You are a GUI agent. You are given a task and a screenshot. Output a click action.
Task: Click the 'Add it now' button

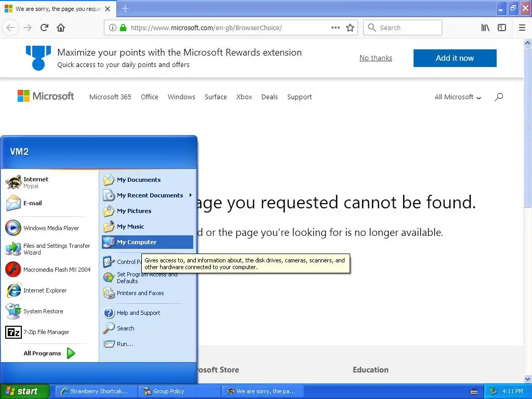pyautogui.click(x=455, y=58)
